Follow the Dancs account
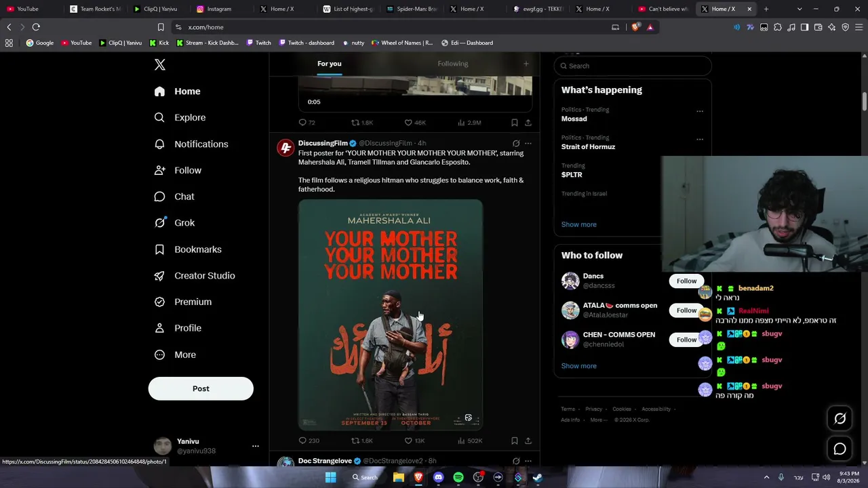Viewport: 868px width, 488px height. click(x=686, y=281)
